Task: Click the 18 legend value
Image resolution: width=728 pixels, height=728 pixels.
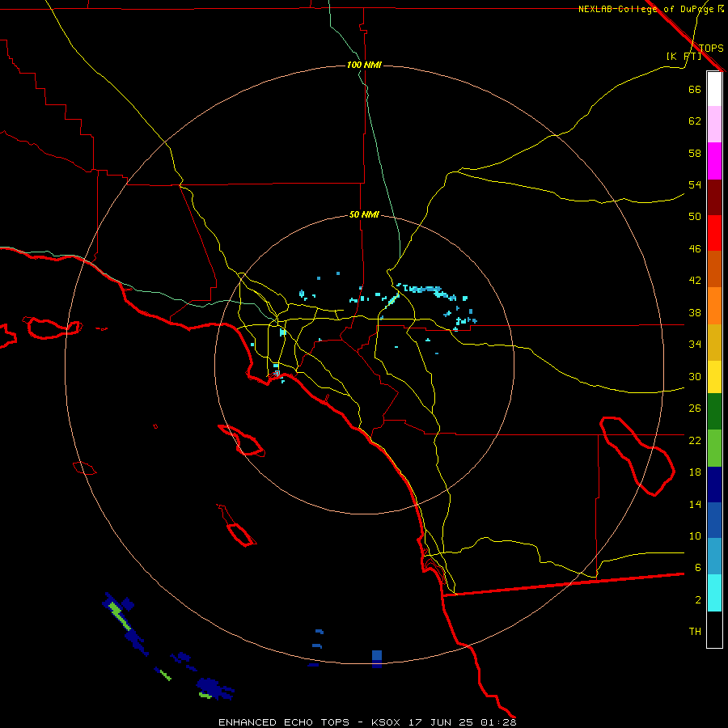Action: pyautogui.click(x=695, y=472)
